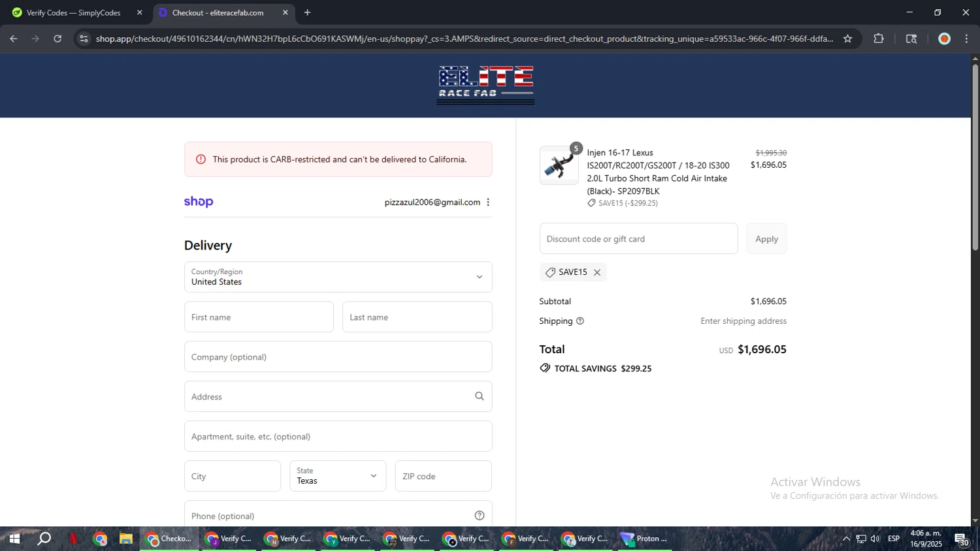
Task: Open the volume control in the tray
Action: point(875,539)
